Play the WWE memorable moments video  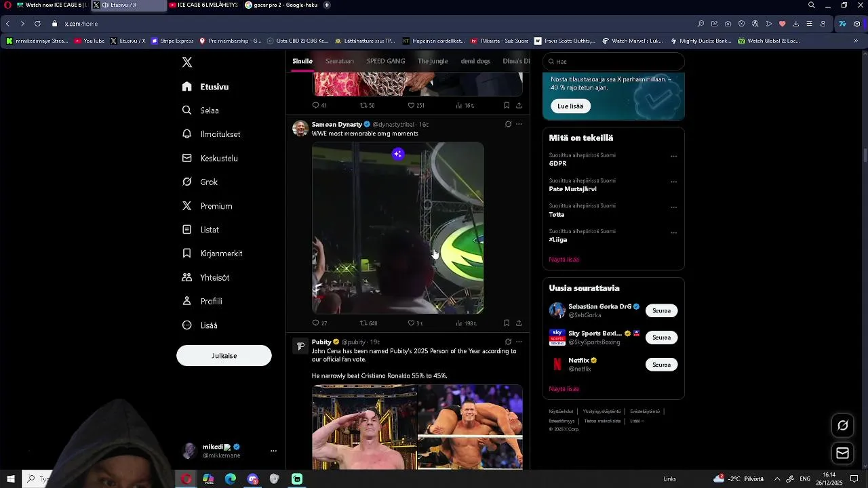398,228
